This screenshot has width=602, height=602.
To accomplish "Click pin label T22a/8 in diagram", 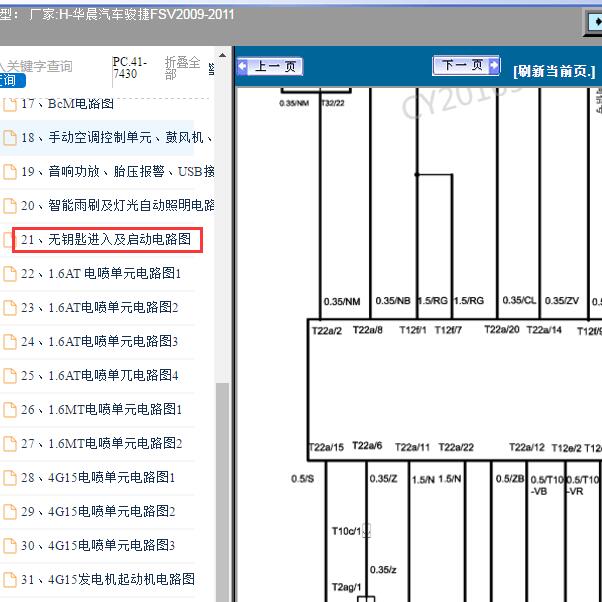I will click(x=368, y=330).
